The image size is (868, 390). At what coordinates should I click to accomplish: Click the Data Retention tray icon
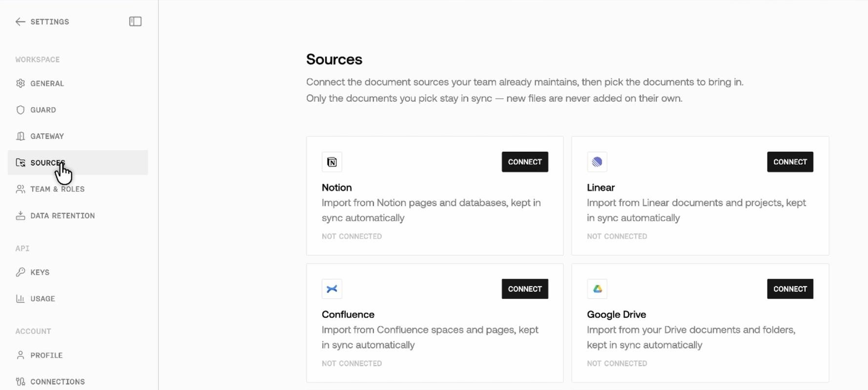click(x=21, y=215)
